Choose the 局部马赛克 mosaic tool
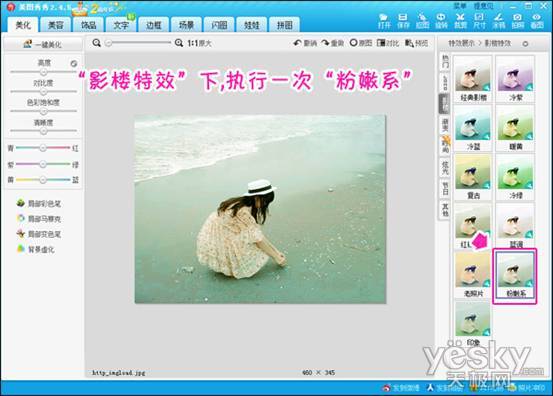Image resolution: width=553 pixels, height=396 pixels. (39, 219)
